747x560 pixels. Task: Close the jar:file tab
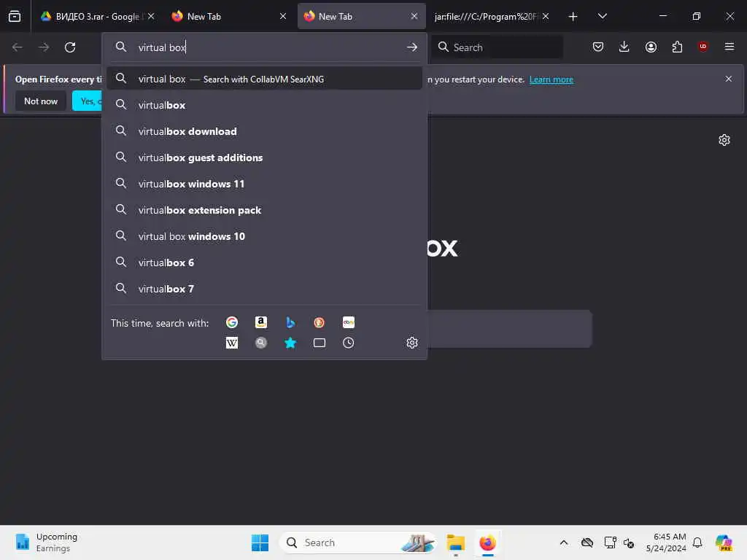click(546, 16)
